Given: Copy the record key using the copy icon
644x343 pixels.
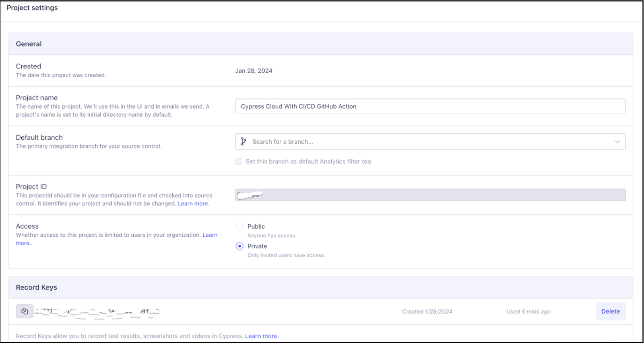Looking at the screenshot, I should click(x=25, y=311).
